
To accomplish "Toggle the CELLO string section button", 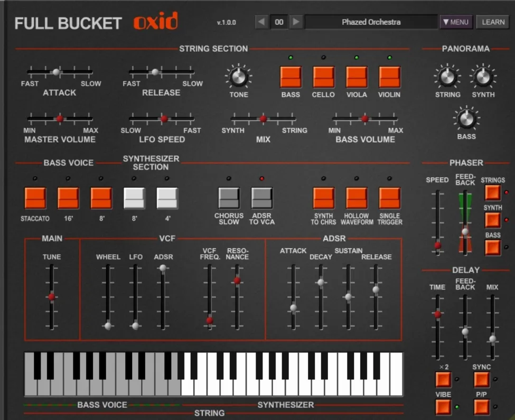I will 323,77.
